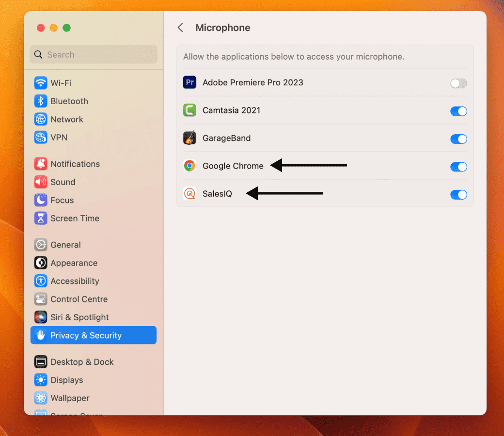Click the Focus moon icon
This screenshot has width=504, height=436.
41,200
